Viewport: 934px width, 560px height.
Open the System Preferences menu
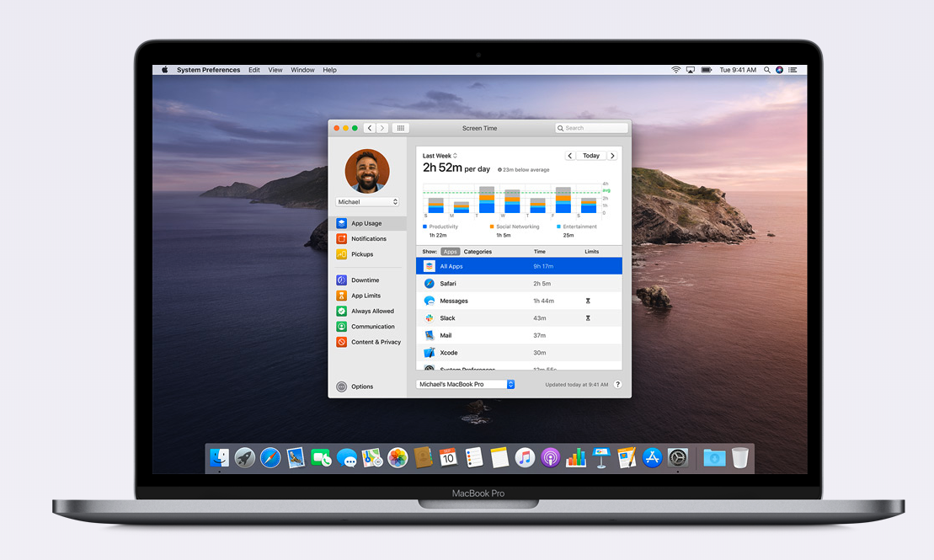[209, 70]
